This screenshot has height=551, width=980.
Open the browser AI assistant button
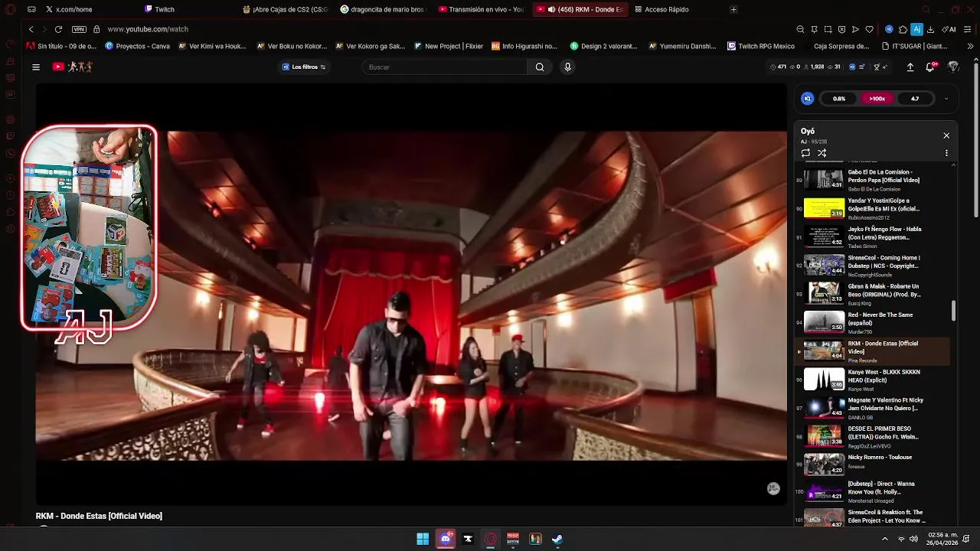click(950, 29)
